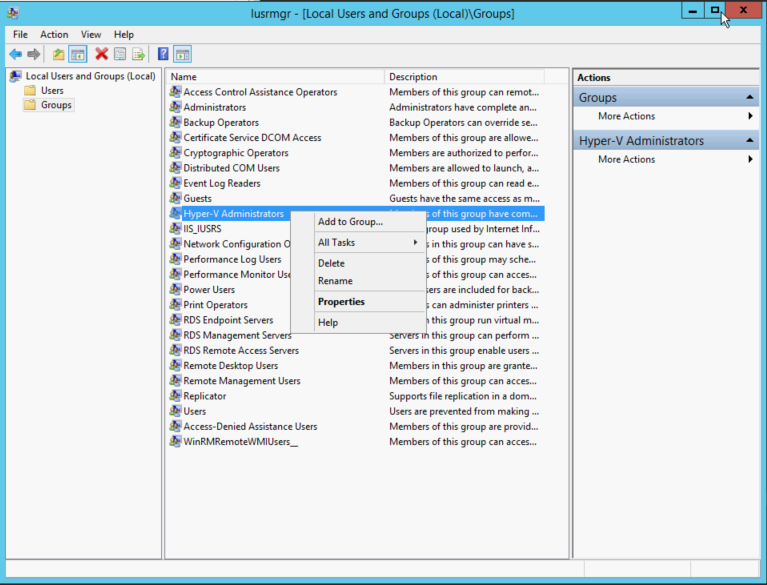Screen dimensions: 767x585
Task: Choose Properties from the context menu
Action: point(358,301)
